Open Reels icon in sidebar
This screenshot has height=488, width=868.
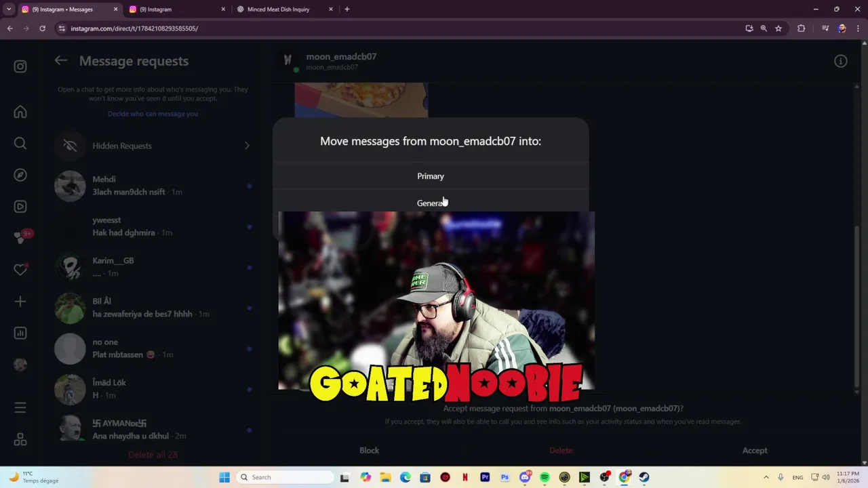[x=20, y=207]
